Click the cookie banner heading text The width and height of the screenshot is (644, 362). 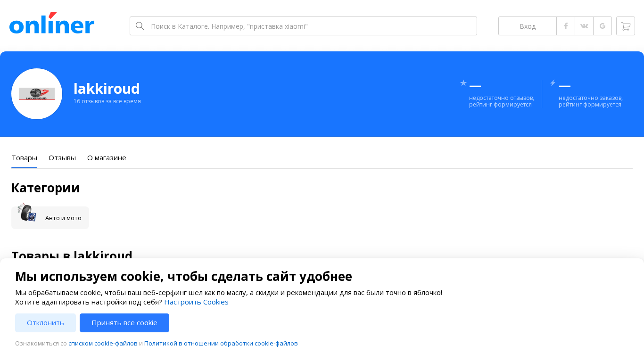coord(183,276)
